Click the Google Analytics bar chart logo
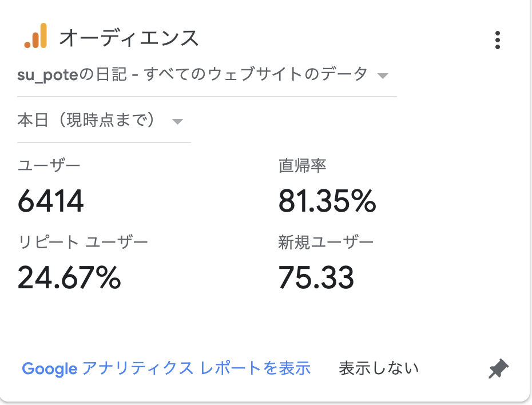Screen dimensions: 532x405 tap(35, 35)
